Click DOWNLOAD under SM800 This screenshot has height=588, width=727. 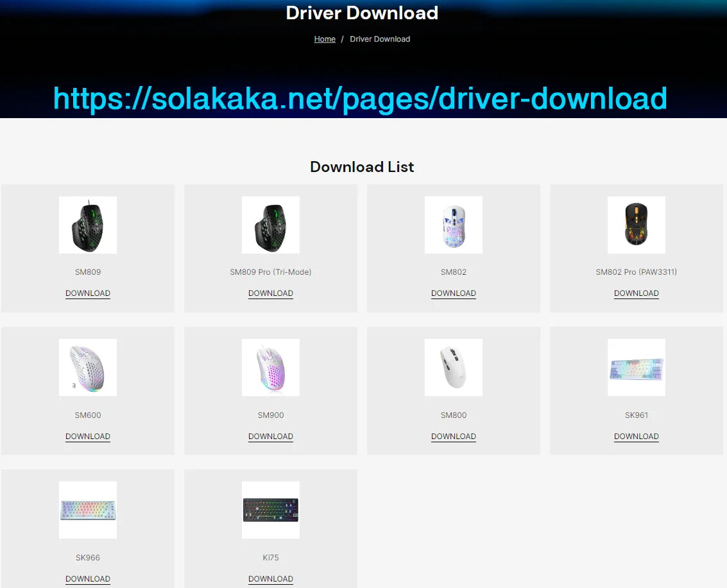(454, 437)
